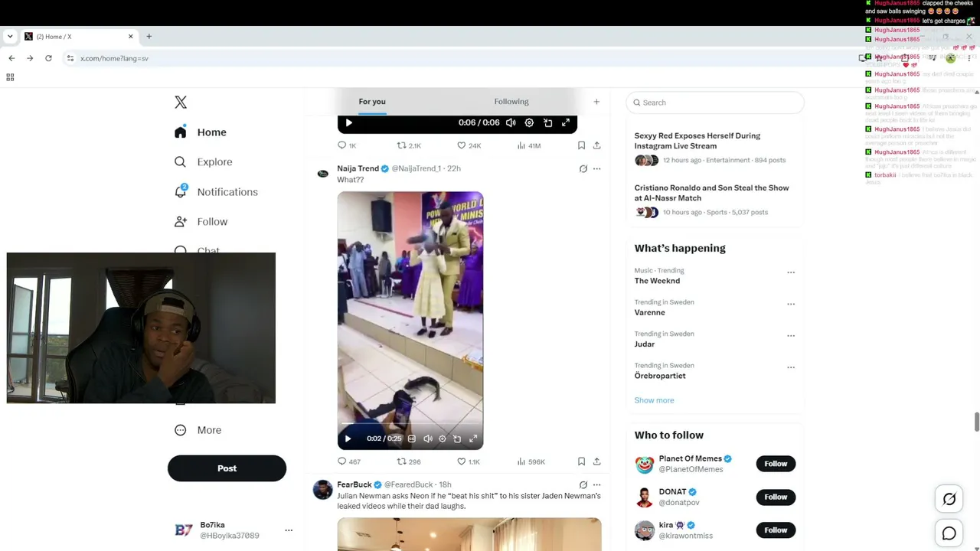Viewport: 980px width, 551px height.
Task: Switch to the For you tab
Action: click(x=372, y=102)
